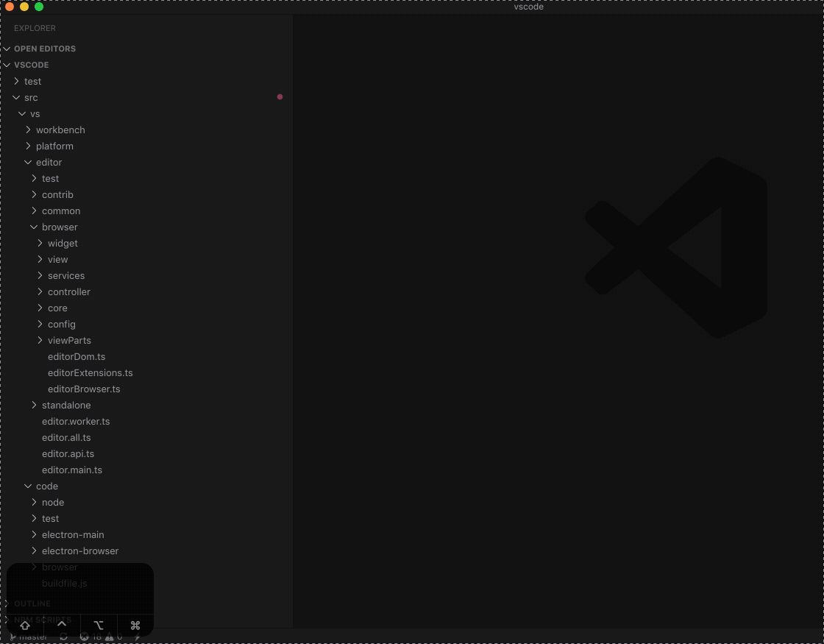Expand the standalone folder
Viewport: 824px width, 644px height.
coord(66,405)
